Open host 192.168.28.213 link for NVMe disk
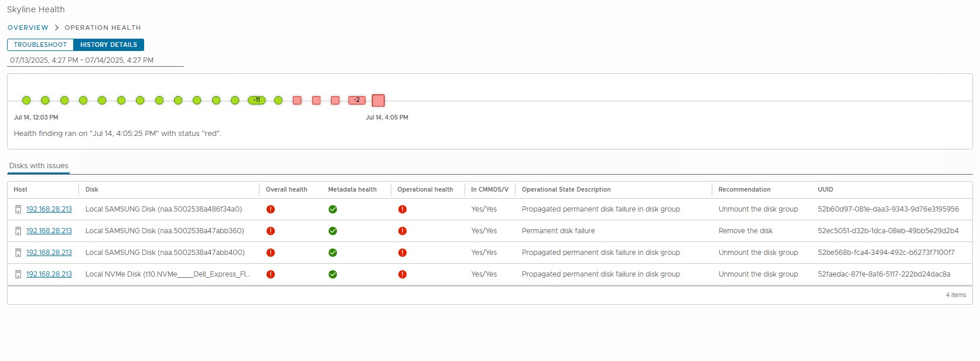The image size is (980, 361). pos(49,274)
